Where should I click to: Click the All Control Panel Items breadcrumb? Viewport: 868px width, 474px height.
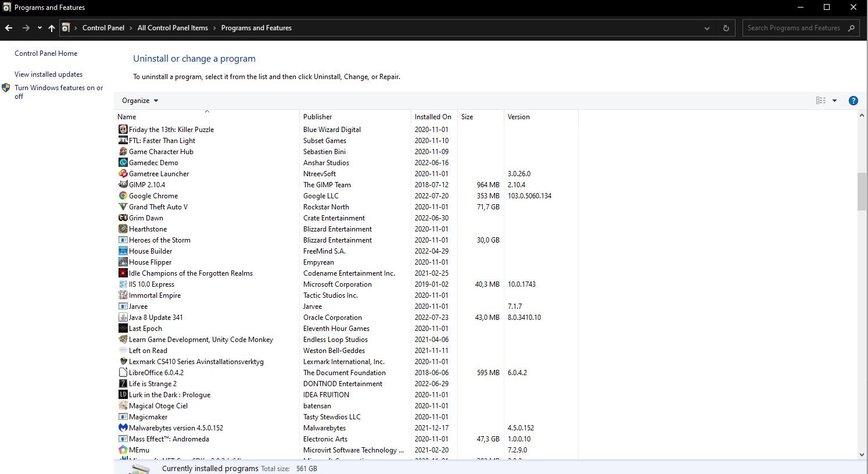(x=173, y=28)
